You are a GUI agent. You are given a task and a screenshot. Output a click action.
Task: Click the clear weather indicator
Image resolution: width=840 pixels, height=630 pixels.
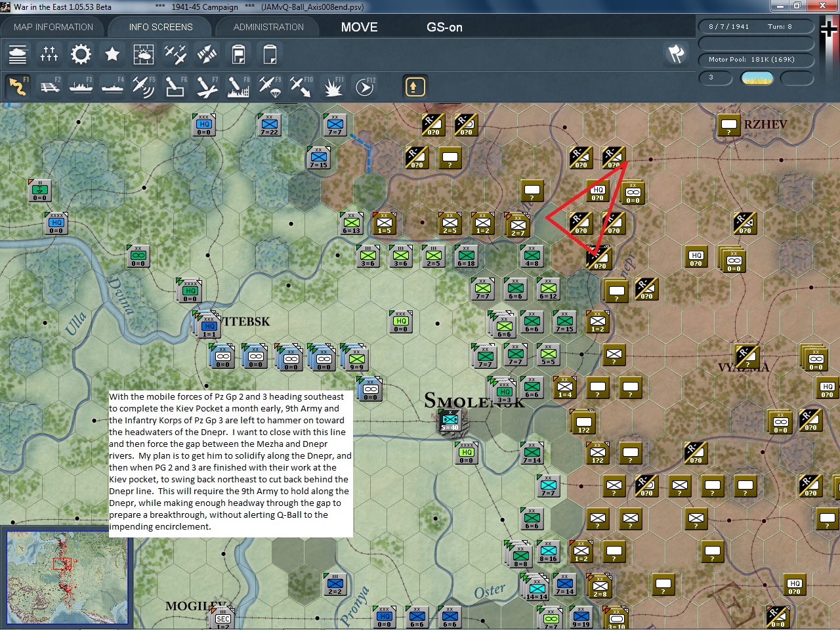(757, 78)
